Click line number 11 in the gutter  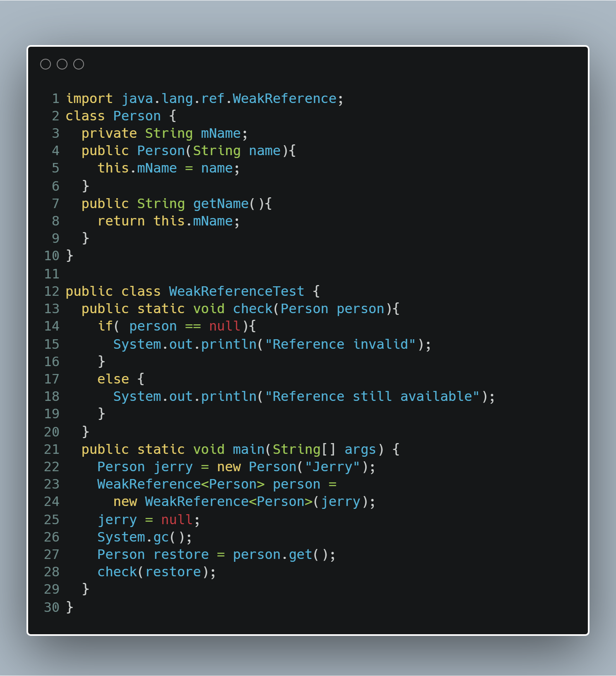pos(52,274)
